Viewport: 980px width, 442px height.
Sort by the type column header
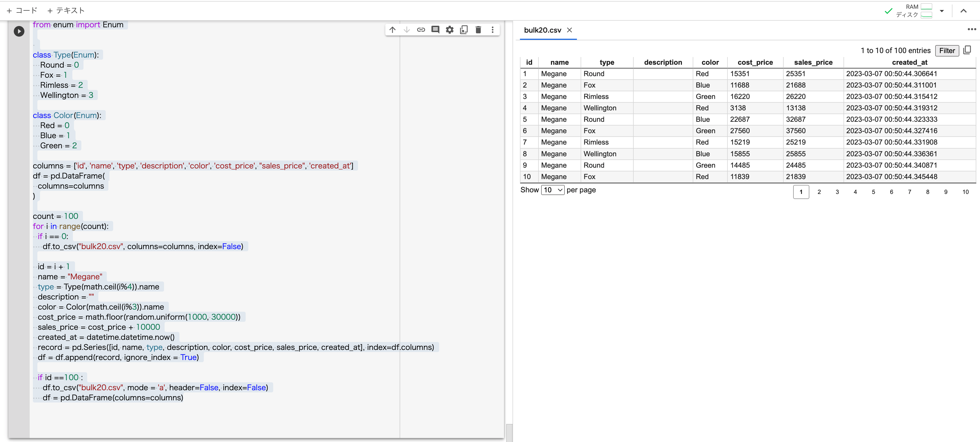[x=607, y=62]
